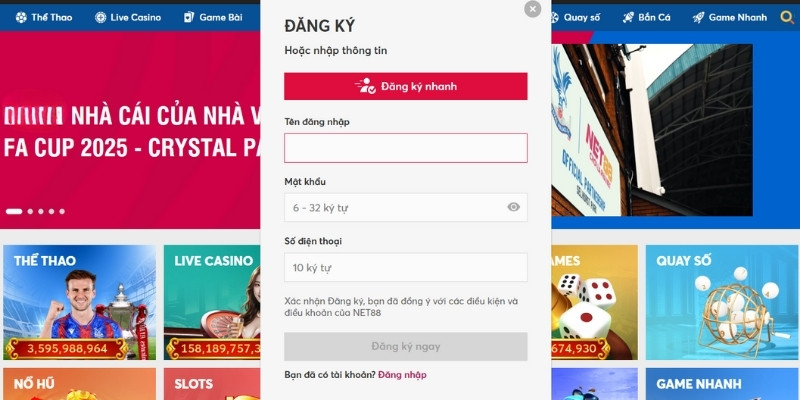Toggle password visibility eye icon

[513, 207]
